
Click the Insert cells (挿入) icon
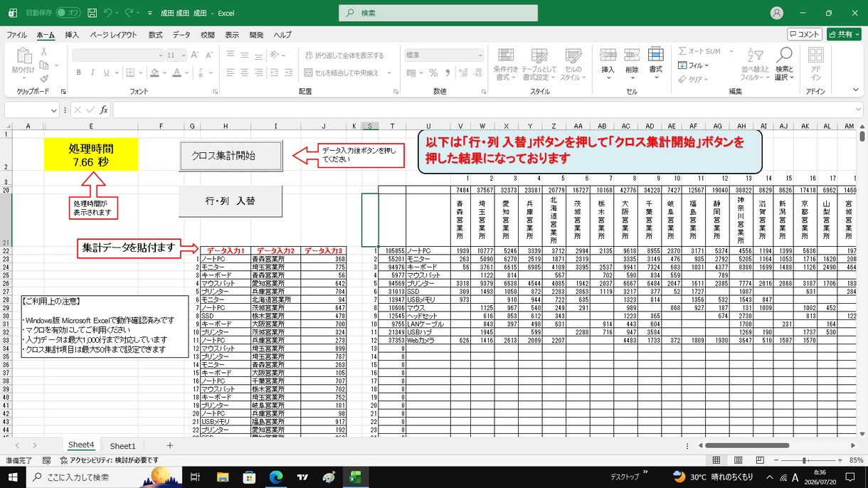tap(608, 55)
